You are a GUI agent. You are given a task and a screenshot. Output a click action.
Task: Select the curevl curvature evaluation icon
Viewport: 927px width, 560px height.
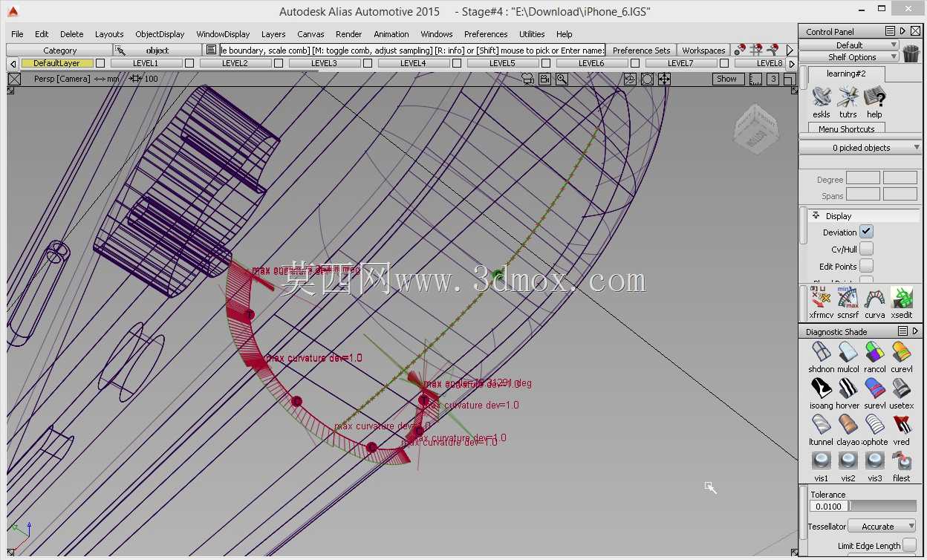(x=902, y=351)
